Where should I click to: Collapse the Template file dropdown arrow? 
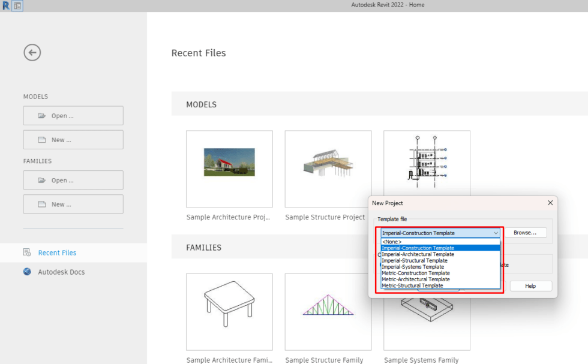pyautogui.click(x=496, y=233)
